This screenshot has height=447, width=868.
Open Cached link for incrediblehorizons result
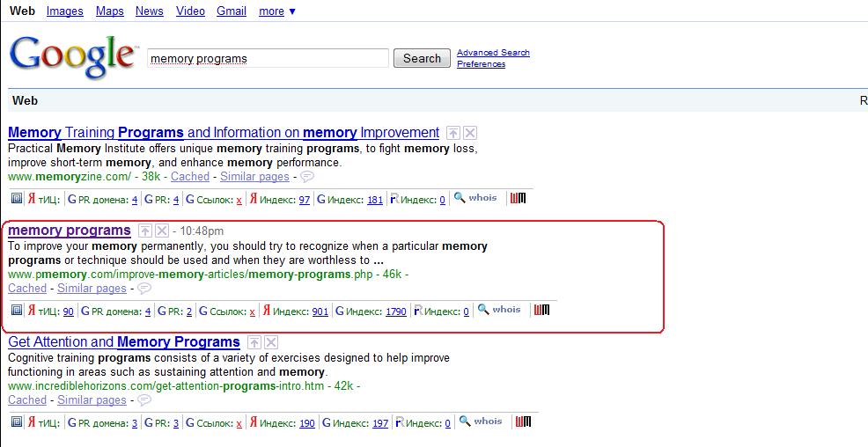click(x=27, y=400)
